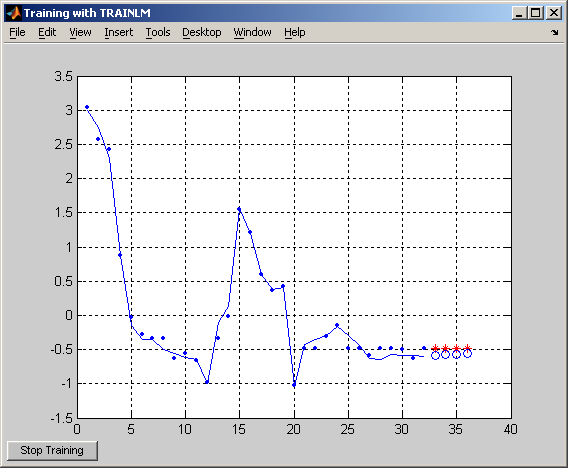
Task: Click the first blue circle marker at x=33
Action: click(x=435, y=355)
